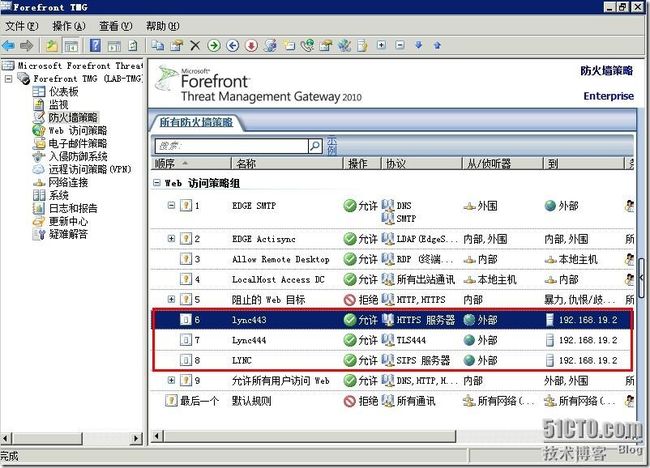Sort by the 名称 column header
This screenshot has width=650, height=468.
point(286,164)
